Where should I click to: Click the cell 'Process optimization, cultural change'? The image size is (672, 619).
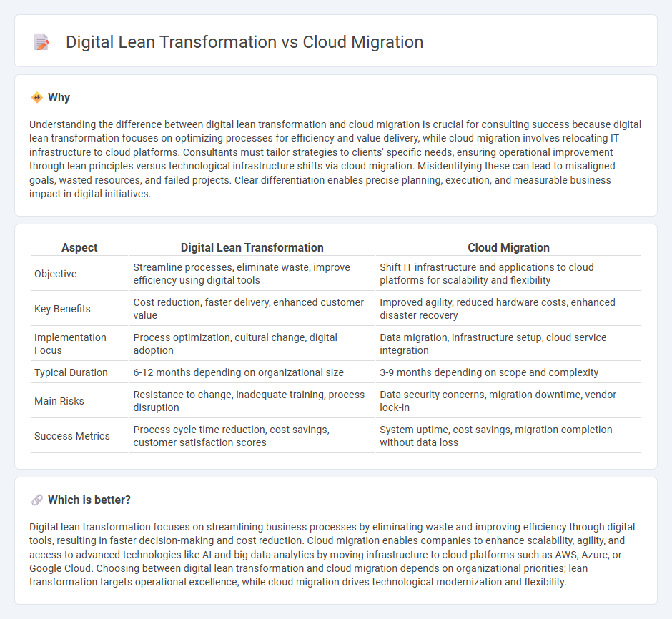(x=252, y=344)
